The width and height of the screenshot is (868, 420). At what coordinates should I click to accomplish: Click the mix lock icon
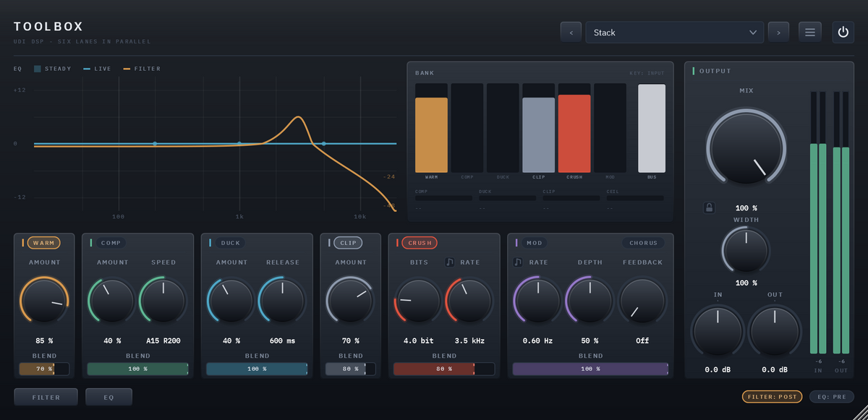[x=710, y=208]
